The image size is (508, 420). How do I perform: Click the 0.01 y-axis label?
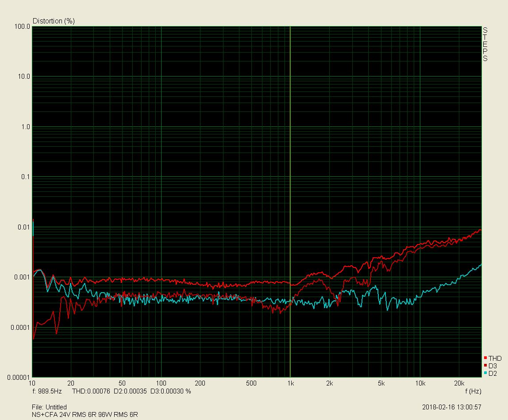click(24, 227)
